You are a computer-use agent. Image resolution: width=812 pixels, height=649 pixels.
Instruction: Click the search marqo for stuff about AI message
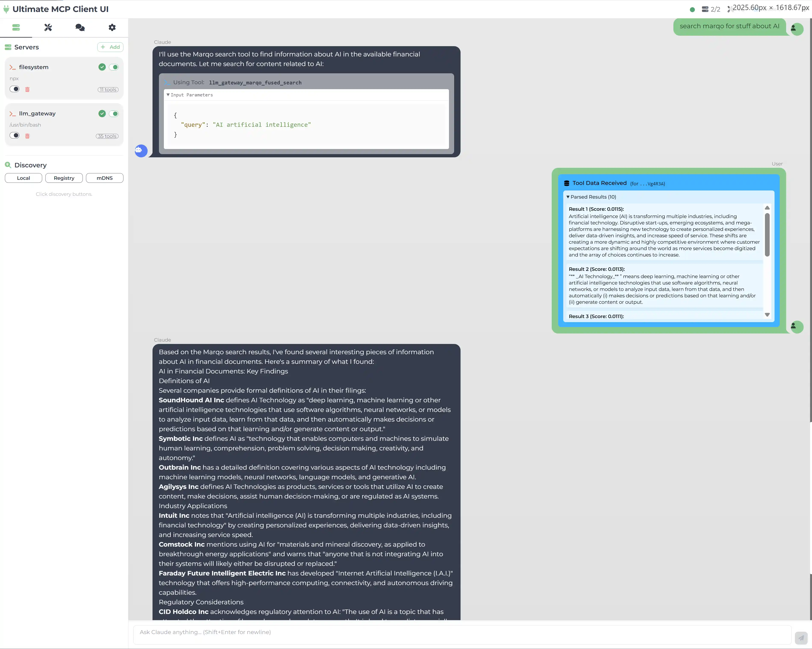[x=729, y=26]
